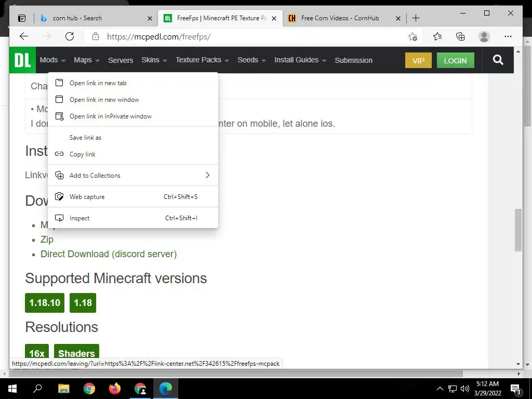Open taskbar Search magnifier
Screen dimensions: 532x399
coord(37,389)
